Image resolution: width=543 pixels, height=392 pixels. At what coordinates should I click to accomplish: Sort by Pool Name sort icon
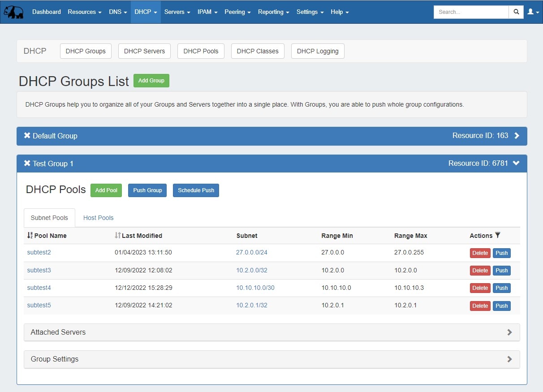click(x=30, y=235)
